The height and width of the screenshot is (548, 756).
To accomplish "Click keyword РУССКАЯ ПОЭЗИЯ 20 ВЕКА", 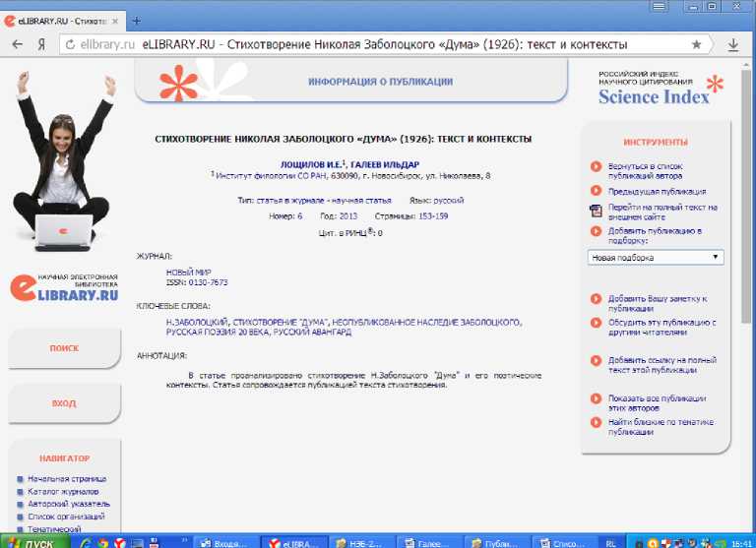I will click(218, 333).
